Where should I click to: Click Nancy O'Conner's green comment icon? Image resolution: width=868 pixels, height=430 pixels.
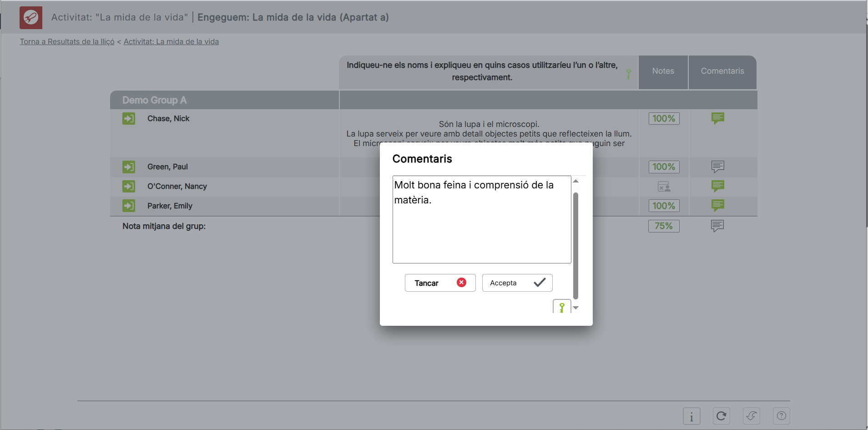(717, 186)
